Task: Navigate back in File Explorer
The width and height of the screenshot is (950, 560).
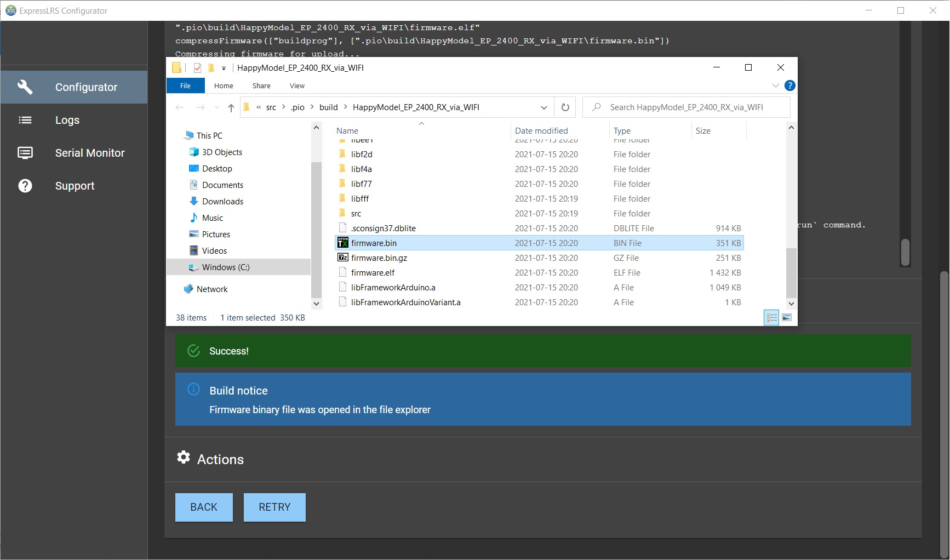Action: pos(180,107)
